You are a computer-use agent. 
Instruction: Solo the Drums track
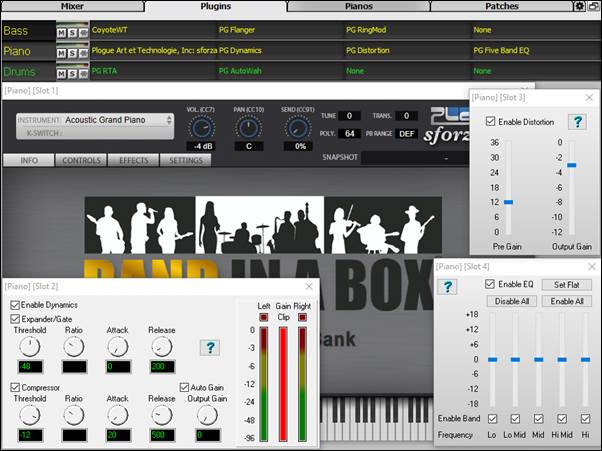pos(72,74)
